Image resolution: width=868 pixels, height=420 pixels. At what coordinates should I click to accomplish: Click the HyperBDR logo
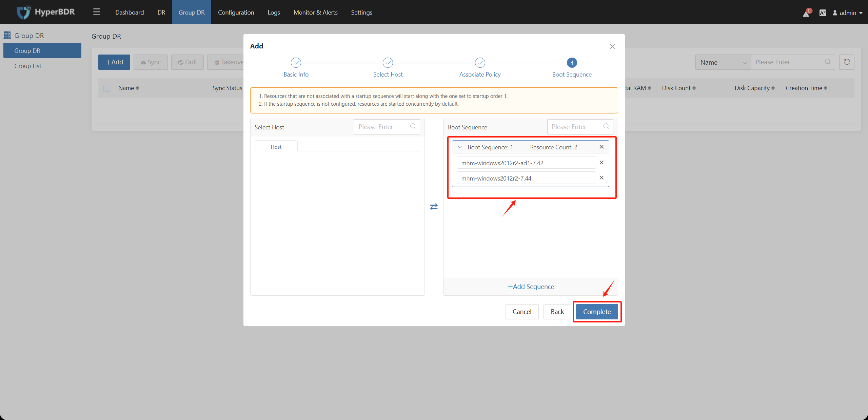pyautogui.click(x=46, y=12)
